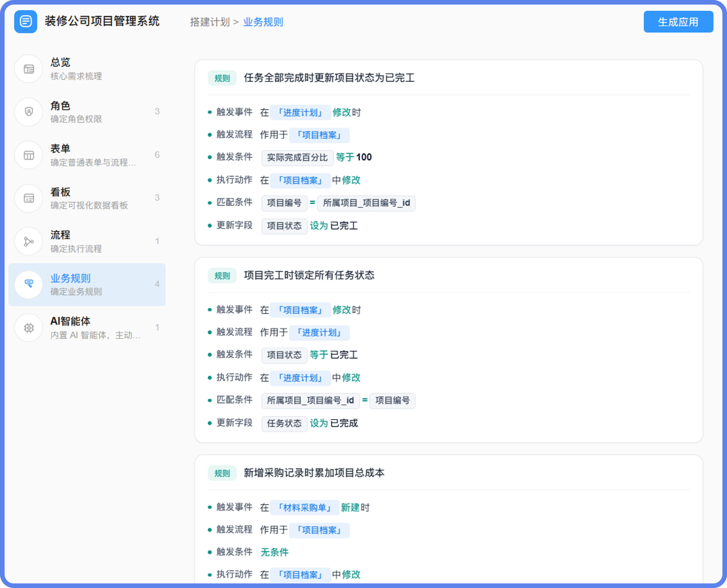Click the 看板 dashboard icon
Screen dimensions: 727x588
click(29, 198)
